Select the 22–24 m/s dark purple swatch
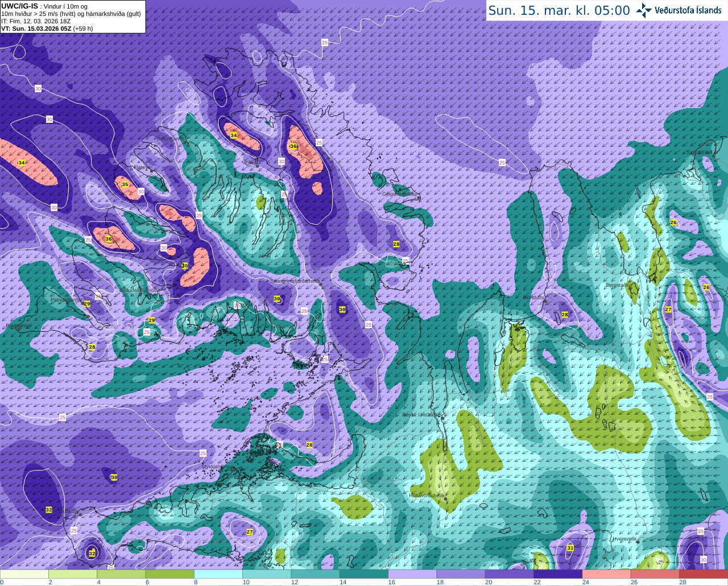The height and width of the screenshot is (586, 728). pyautogui.click(x=558, y=574)
